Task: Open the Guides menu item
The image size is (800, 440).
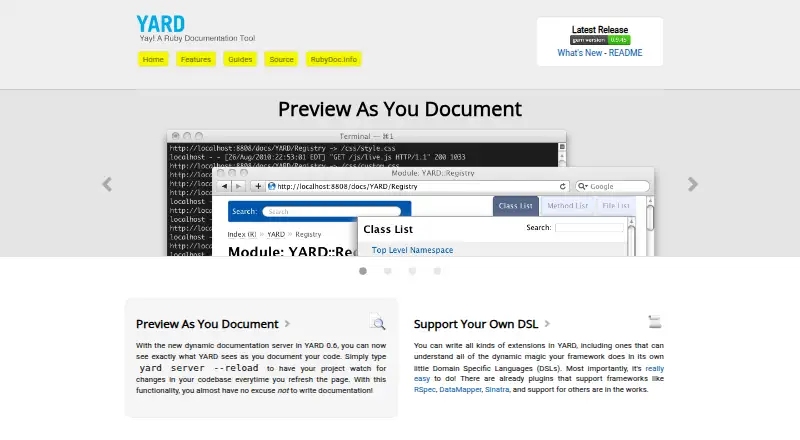Action: pos(240,59)
